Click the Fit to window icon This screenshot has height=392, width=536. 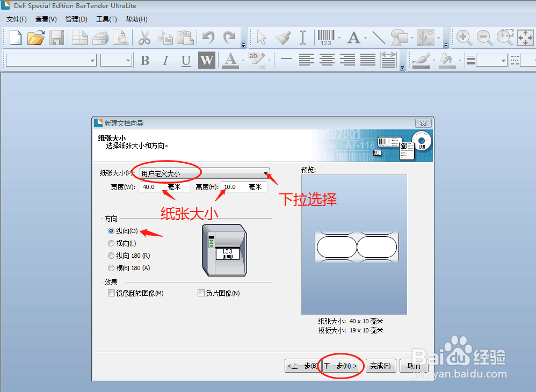click(525, 38)
